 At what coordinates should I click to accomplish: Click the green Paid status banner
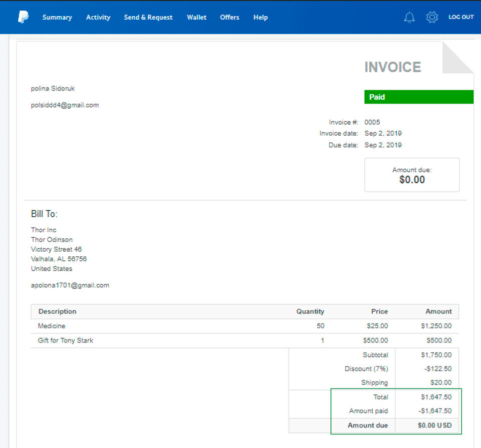pyautogui.click(x=419, y=97)
